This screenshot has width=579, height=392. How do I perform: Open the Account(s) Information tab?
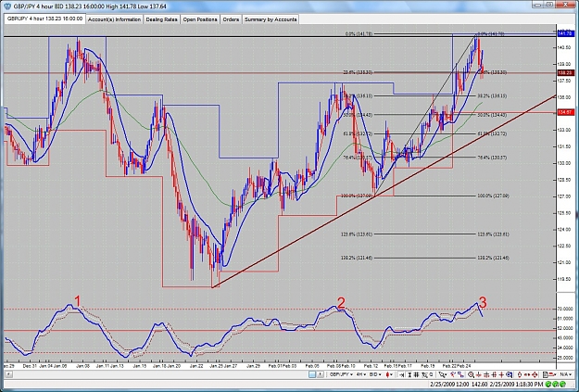pyautogui.click(x=115, y=19)
